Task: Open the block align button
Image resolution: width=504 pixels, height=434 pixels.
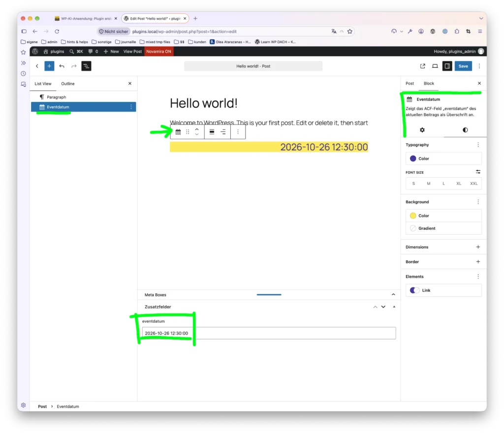Action: 212,132
